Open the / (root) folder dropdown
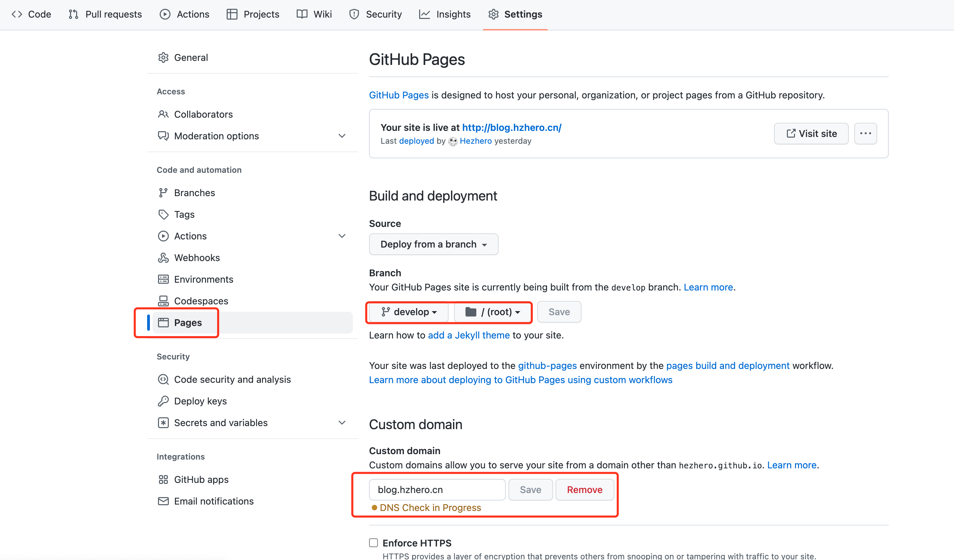This screenshot has width=954, height=560. pyautogui.click(x=493, y=312)
